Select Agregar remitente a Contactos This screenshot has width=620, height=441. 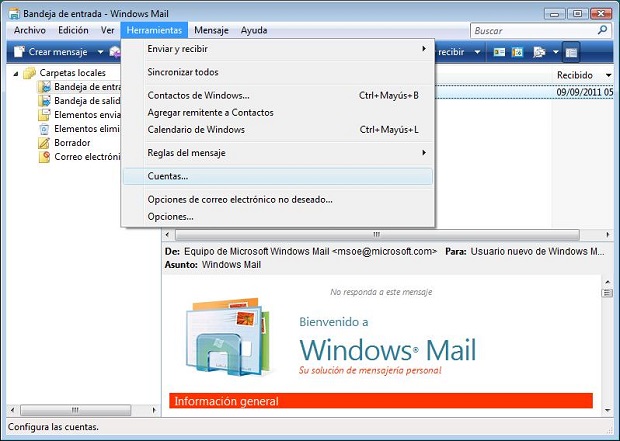click(x=278, y=112)
